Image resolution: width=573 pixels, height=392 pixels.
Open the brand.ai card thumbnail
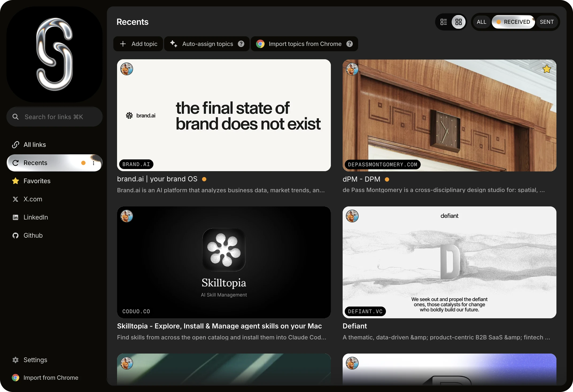point(224,115)
